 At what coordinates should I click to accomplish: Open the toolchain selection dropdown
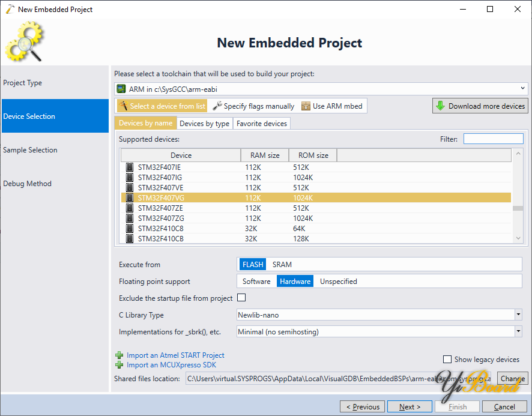(522, 89)
